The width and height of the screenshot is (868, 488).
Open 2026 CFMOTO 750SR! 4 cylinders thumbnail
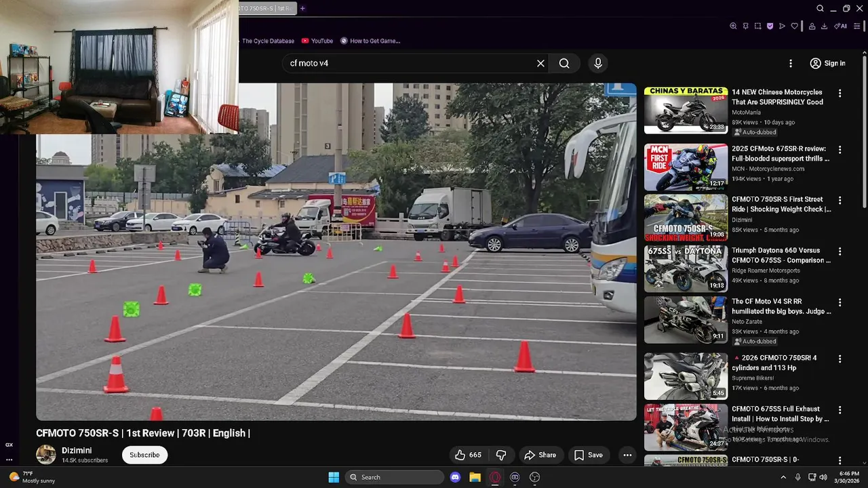click(x=686, y=376)
